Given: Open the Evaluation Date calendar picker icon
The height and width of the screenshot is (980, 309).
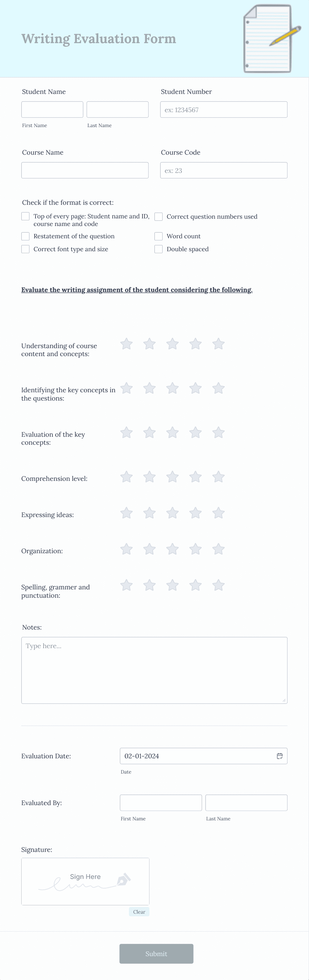Looking at the screenshot, I should tap(279, 756).
